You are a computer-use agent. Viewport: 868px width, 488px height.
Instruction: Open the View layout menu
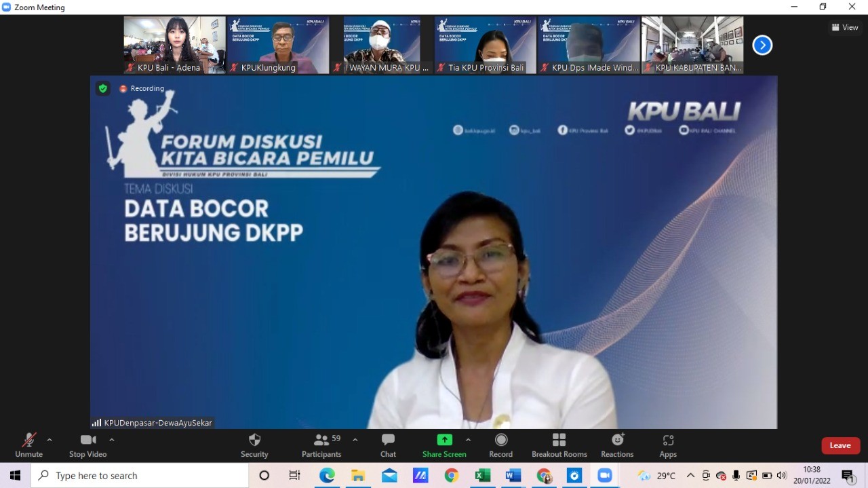(845, 27)
